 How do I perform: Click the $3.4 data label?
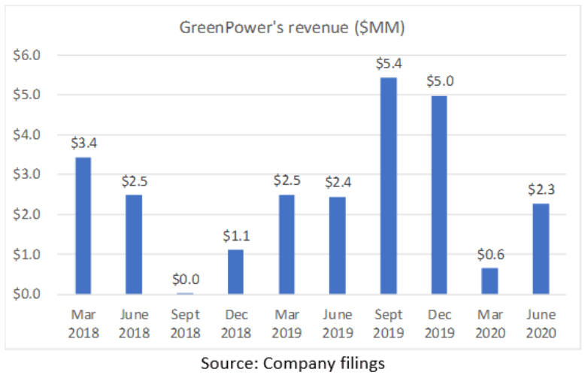84,143
